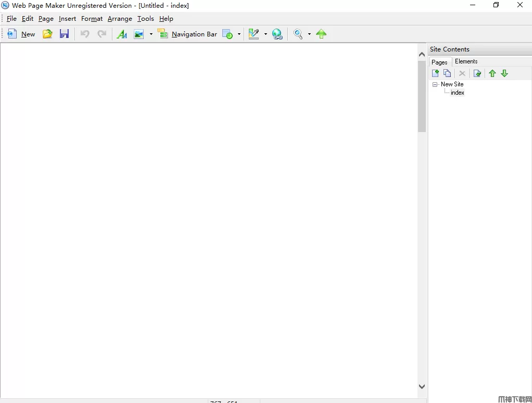Screen dimensions: 532x403
Task: Move page down with green arrow
Action: (x=504, y=73)
